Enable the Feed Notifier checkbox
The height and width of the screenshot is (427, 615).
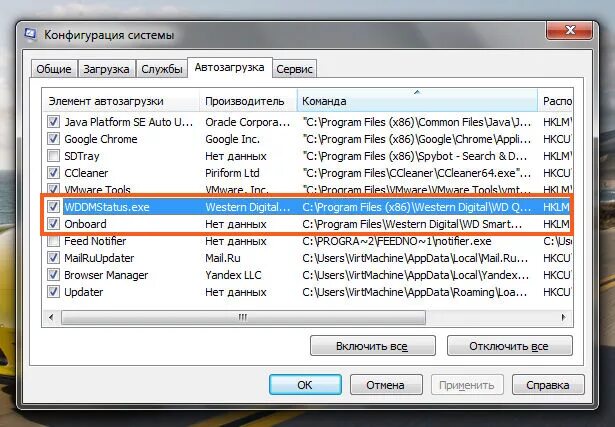point(53,241)
